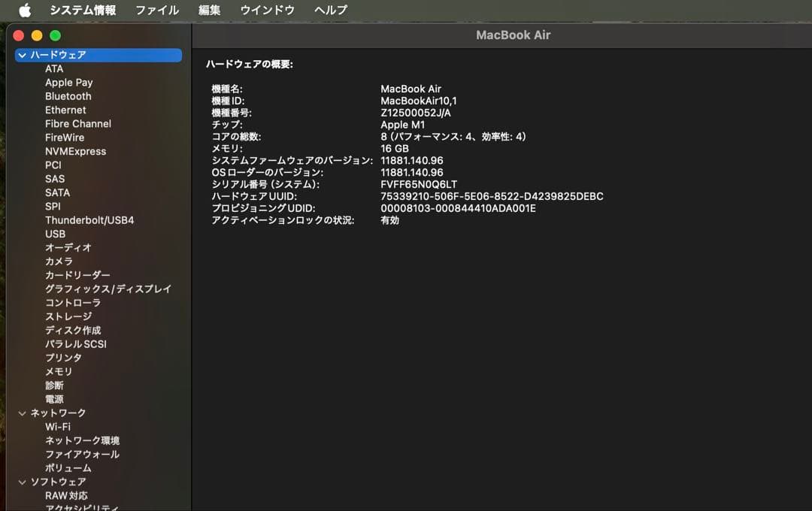View NVMExpress hardware details

(x=77, y=151)
